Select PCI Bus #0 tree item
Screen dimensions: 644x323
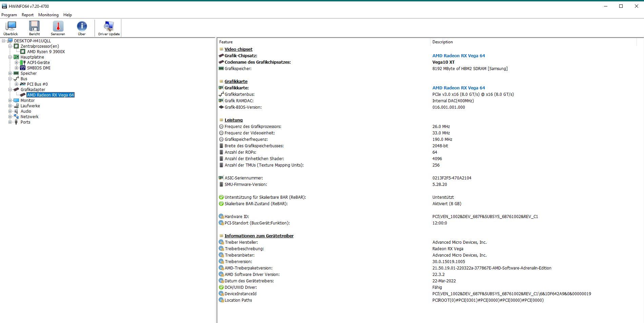(37, 84)
